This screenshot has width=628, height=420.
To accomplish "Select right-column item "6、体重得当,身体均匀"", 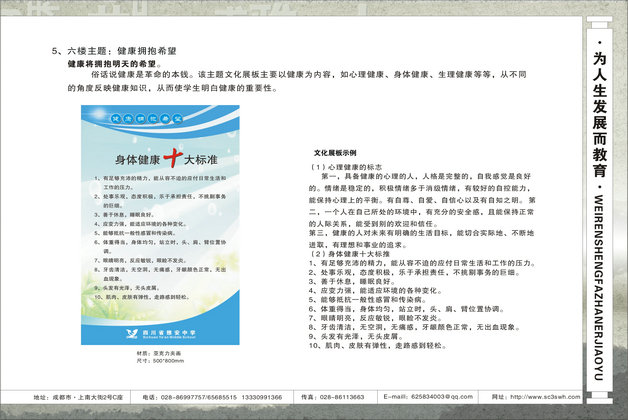I will (x=407, y=309).
